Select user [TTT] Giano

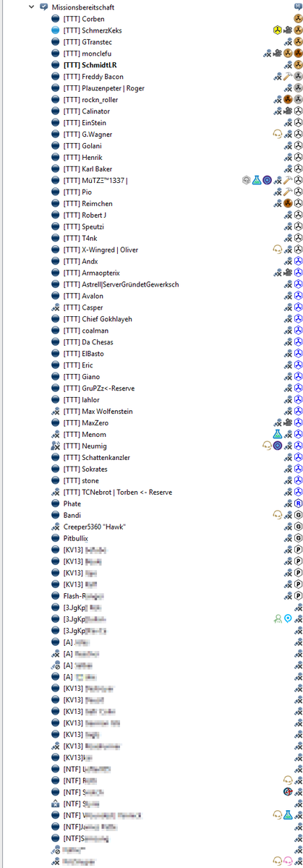[82, 377]
